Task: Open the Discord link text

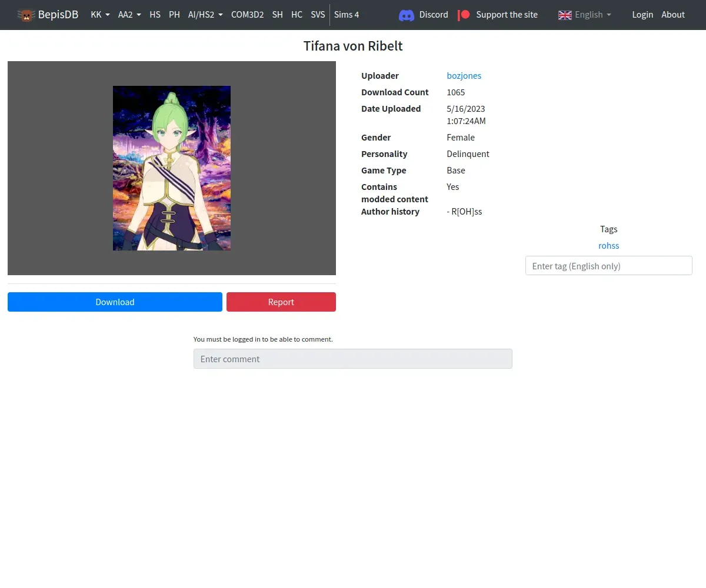Action: click(x=434, y=15)
